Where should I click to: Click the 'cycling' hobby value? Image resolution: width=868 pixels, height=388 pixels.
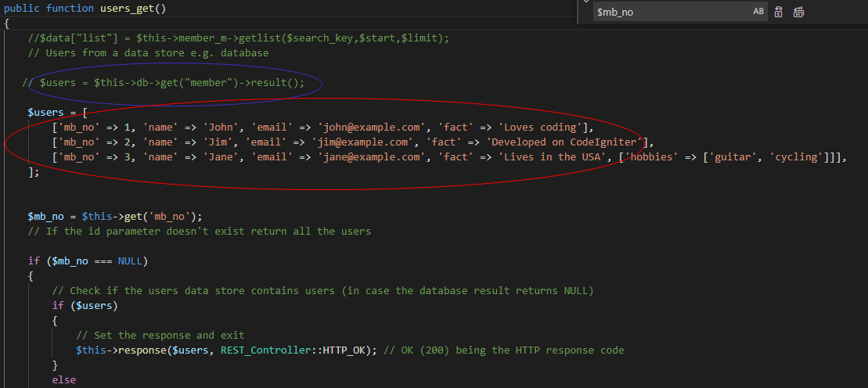pyautogui.click(x=799, y=156)
